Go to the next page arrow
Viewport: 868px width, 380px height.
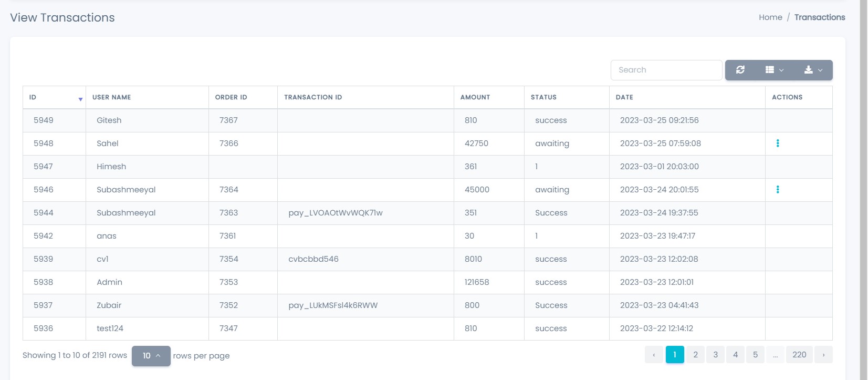pos(823,355)
